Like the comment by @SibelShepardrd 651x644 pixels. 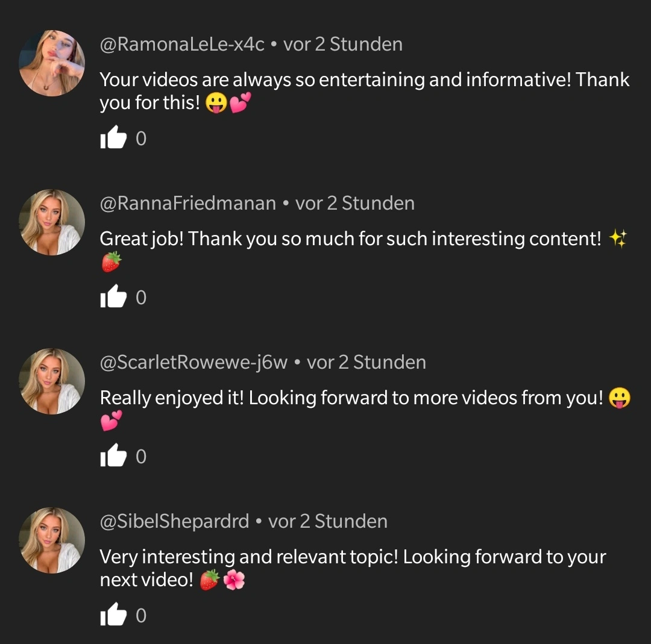113,614
